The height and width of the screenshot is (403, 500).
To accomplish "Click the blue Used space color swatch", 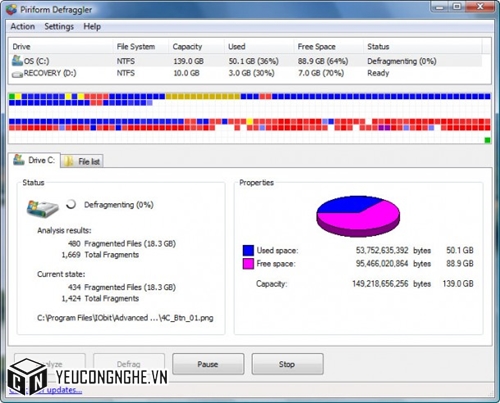I will (248, 250).
